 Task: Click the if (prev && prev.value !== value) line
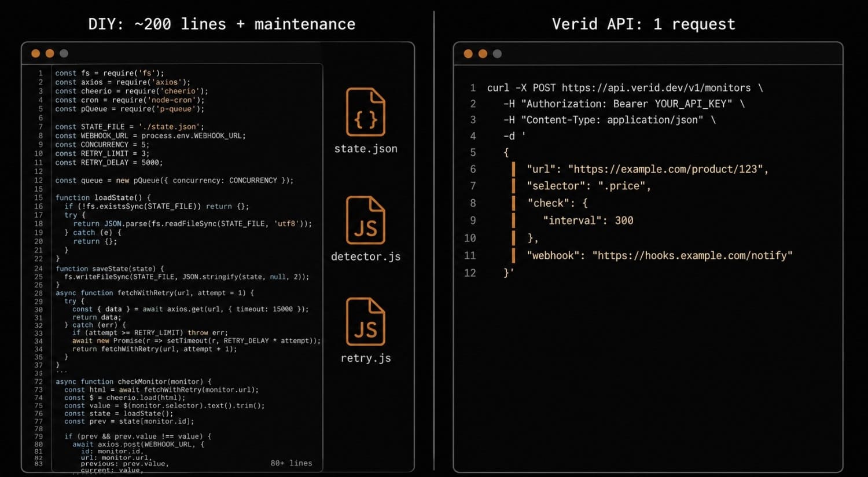pos(138,436)
